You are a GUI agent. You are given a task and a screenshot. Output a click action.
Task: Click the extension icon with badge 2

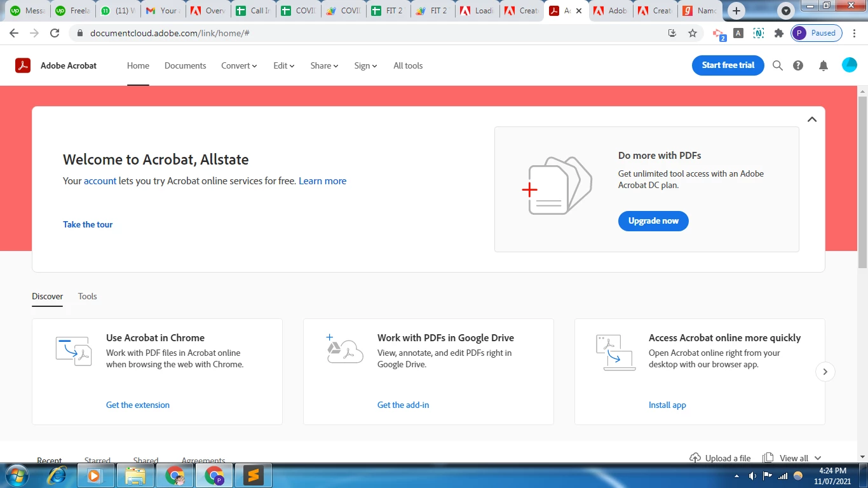pyautogui.click(x=719, y=34)
